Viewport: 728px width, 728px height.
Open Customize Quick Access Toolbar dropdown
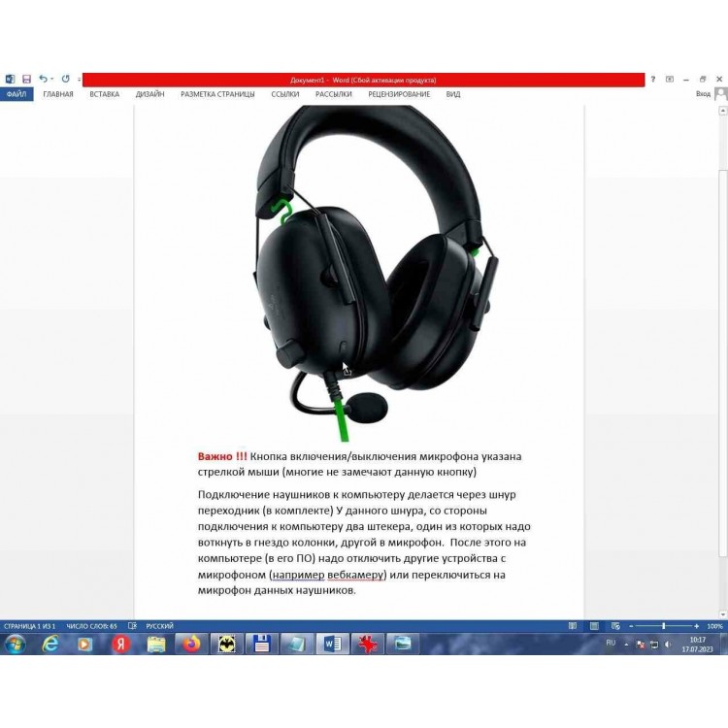click(79, 80)
